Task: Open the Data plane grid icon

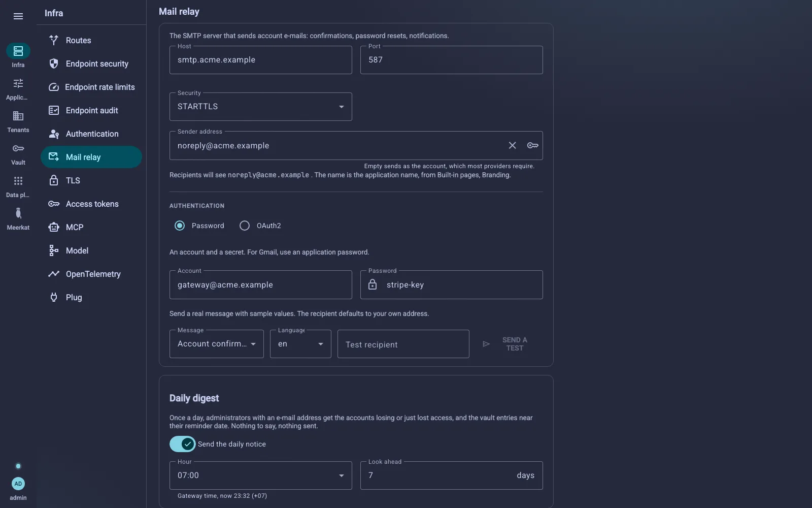Action: pos(18,181)
